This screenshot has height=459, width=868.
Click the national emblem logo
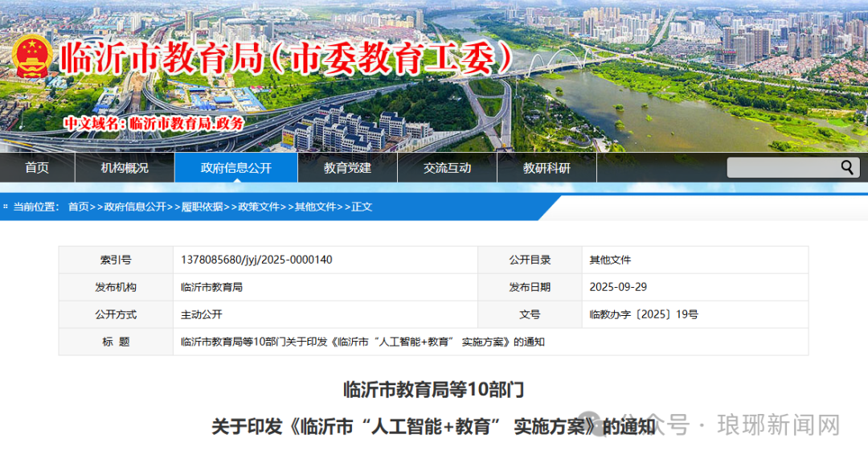pos(33,58)
